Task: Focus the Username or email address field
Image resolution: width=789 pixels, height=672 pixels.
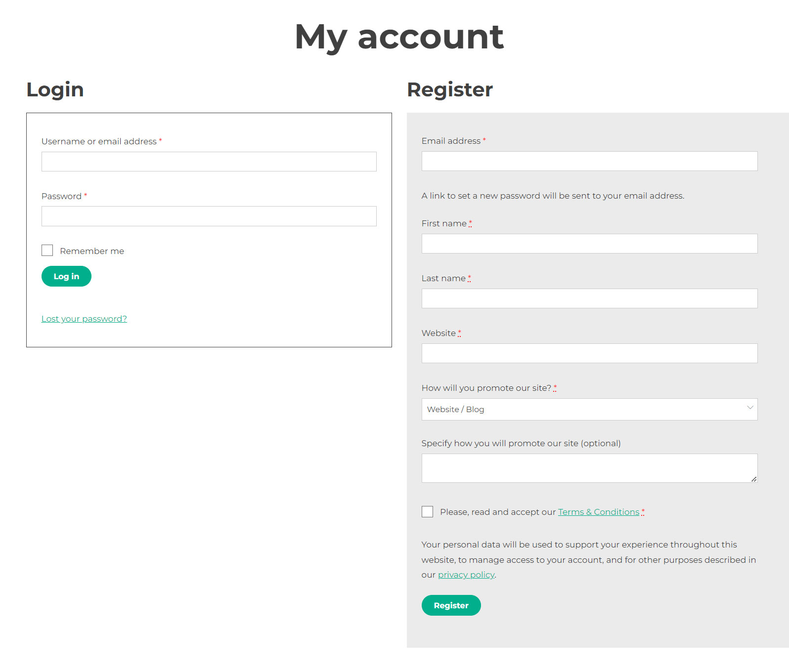Action: pyautogui.click(x=209, y=162)
